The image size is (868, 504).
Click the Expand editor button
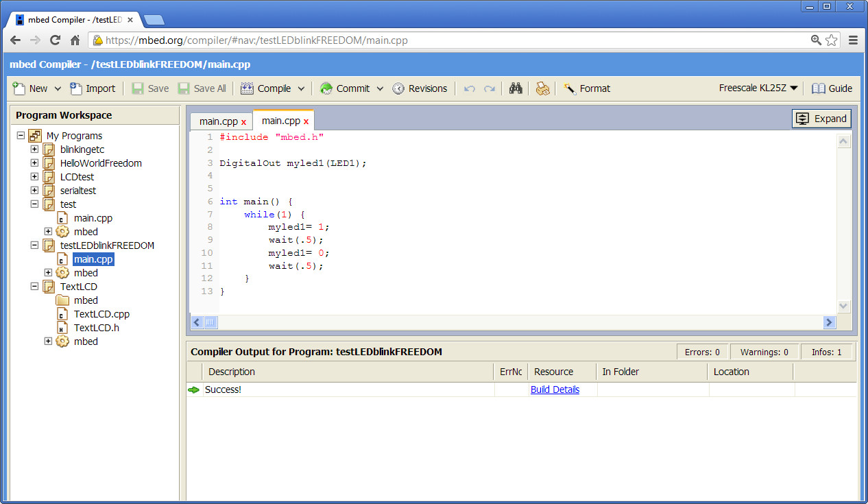821,119
